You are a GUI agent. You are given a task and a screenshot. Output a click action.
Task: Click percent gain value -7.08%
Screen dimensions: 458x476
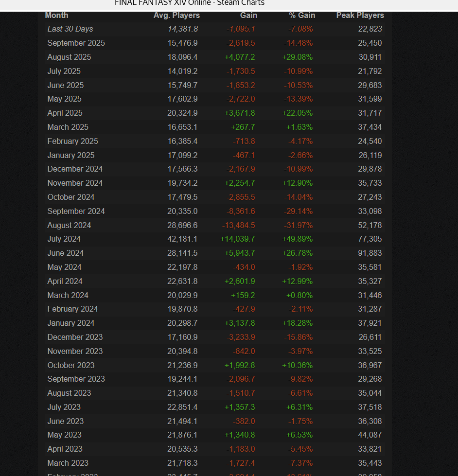pyautogui.click(x=300, y=29)
